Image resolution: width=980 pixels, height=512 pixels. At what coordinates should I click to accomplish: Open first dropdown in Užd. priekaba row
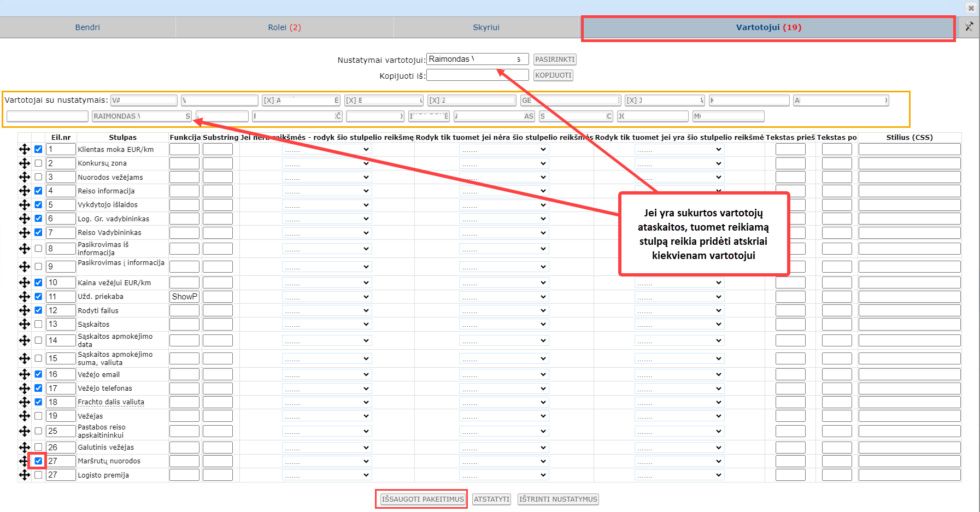click(x=327, y=297)
